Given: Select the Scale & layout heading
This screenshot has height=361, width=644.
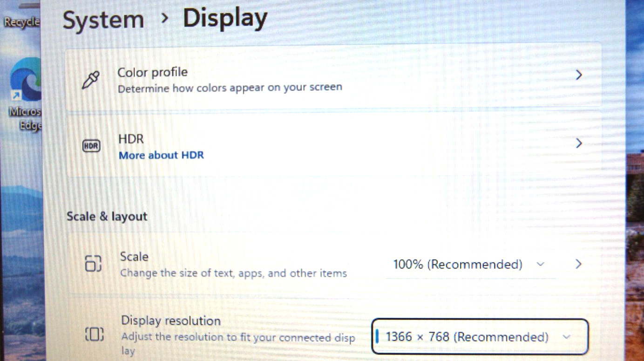Looking at the screenshot, I should click(x=107, y=217).
